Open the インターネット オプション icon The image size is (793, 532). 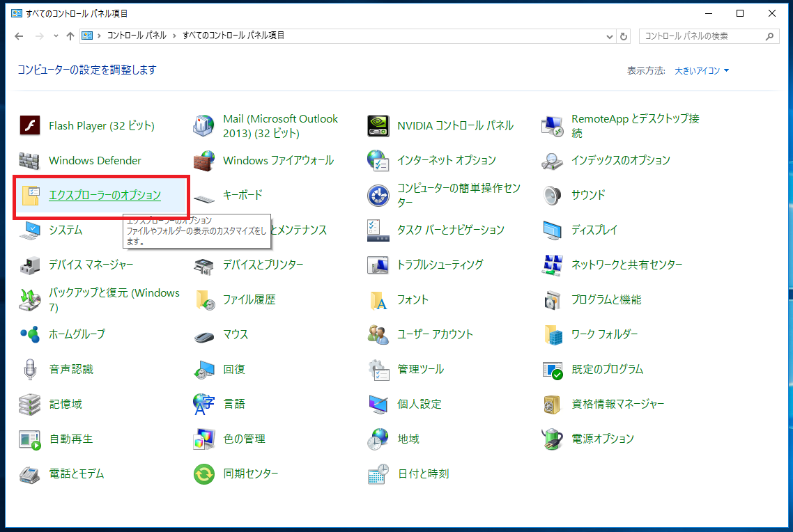coord(378,161)
